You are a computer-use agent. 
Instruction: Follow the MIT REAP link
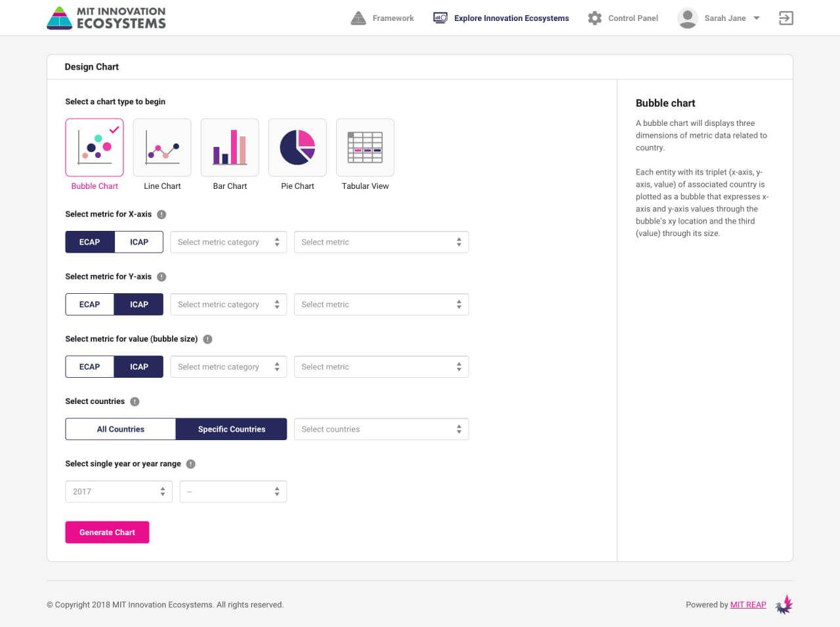point(748,605)
